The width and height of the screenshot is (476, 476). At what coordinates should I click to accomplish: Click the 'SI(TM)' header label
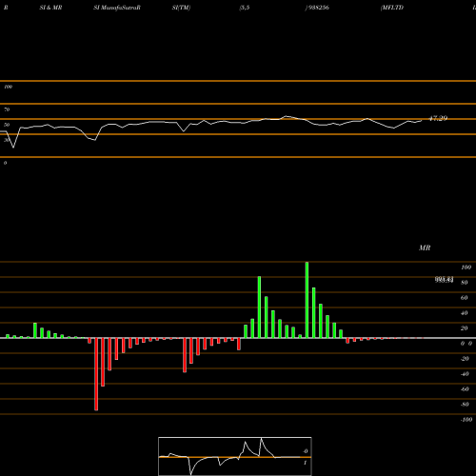(x=181, y=8)
